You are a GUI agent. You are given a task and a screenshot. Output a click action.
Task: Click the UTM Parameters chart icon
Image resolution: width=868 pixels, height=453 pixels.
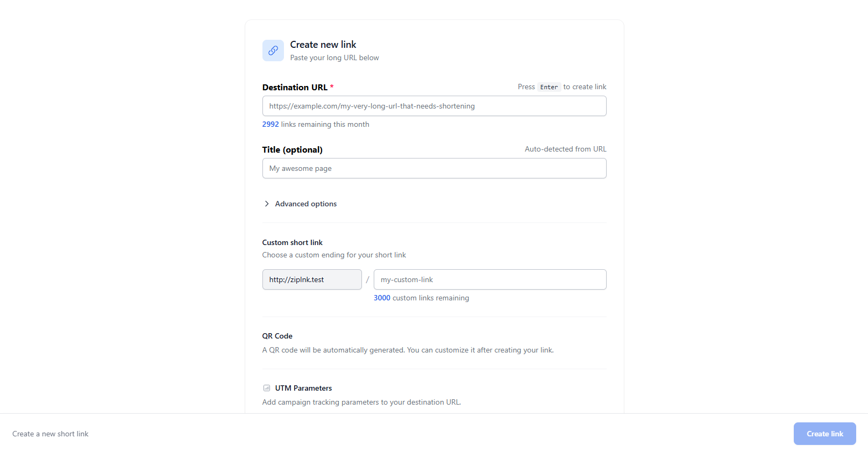click(266, 387)
